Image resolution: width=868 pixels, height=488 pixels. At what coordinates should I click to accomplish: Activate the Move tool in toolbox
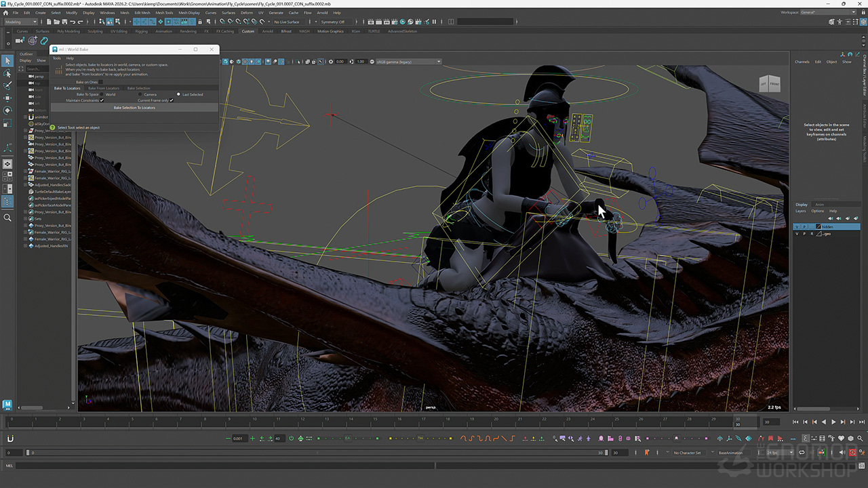click(7, 98)
